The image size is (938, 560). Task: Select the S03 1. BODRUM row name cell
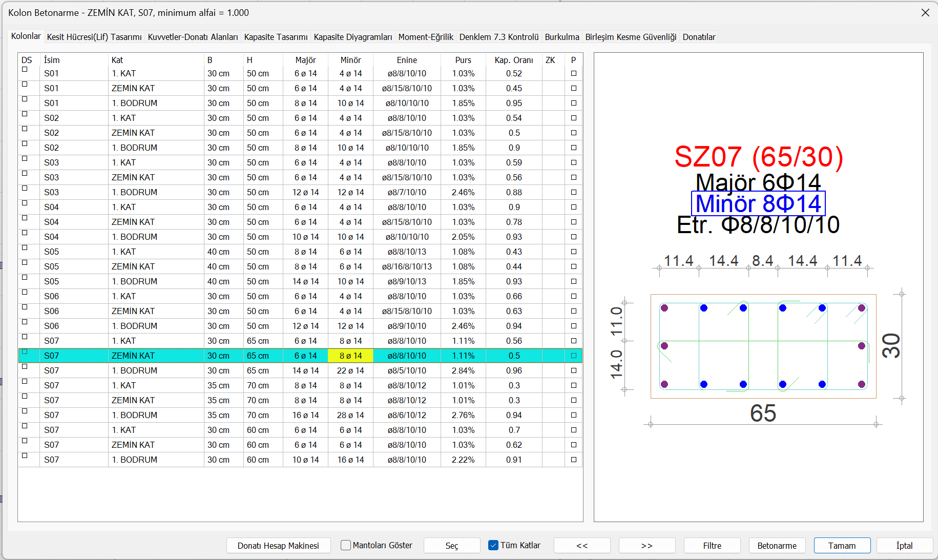74,192
